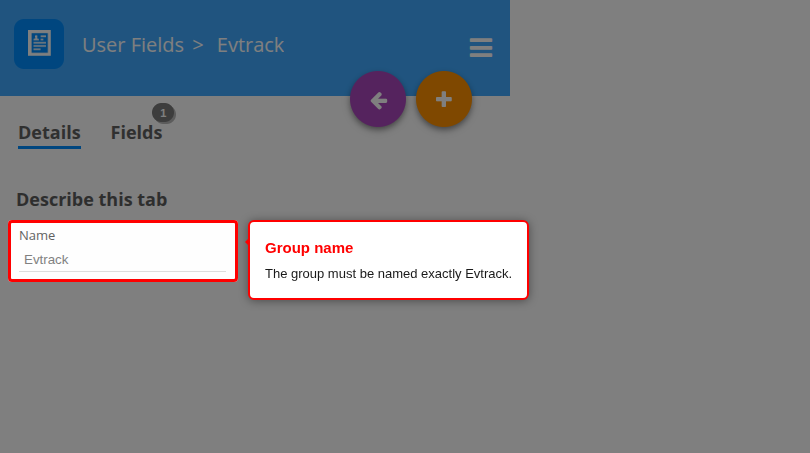
Task: Open the hamburger menu icon
Action: 481,48
